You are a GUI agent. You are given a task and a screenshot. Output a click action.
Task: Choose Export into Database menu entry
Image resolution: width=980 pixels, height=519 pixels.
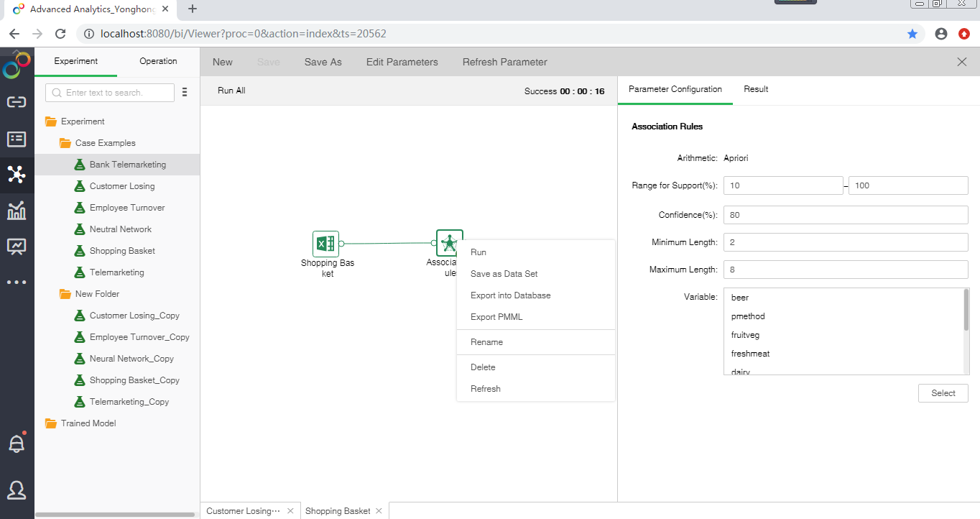536,295
